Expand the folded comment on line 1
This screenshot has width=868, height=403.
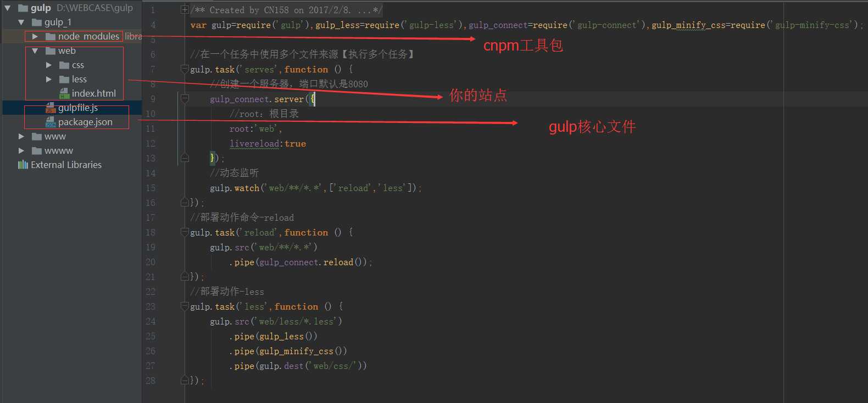[185, 10]
